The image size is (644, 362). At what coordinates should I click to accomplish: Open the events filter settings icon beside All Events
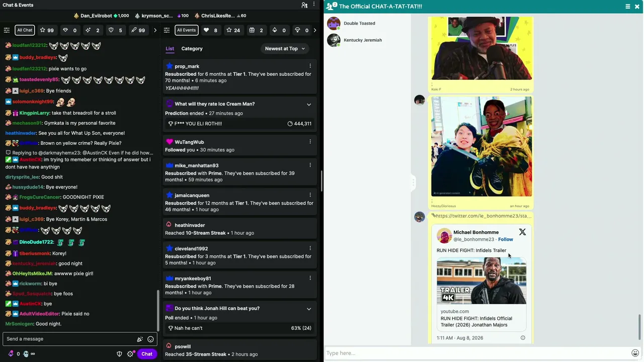point(167,30)
